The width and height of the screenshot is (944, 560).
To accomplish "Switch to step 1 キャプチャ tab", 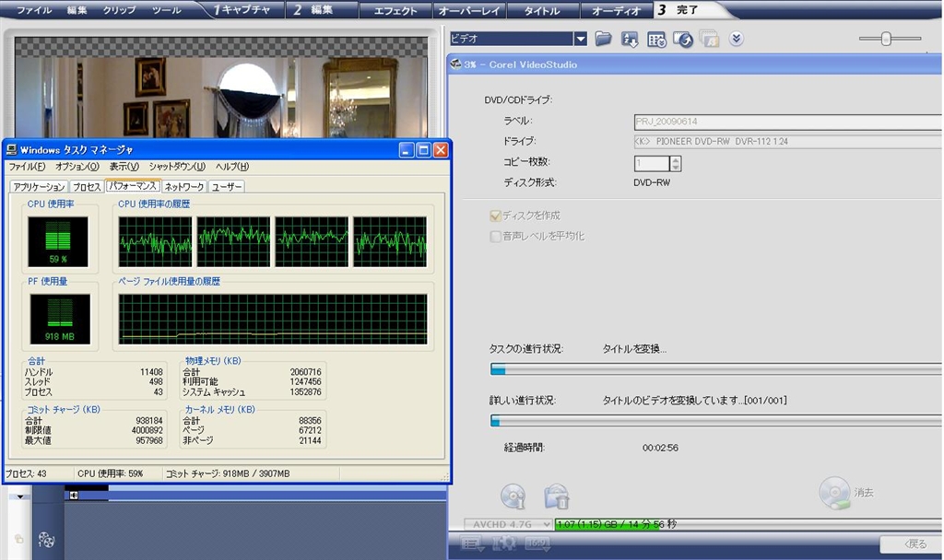I will (x=242, y=9).
